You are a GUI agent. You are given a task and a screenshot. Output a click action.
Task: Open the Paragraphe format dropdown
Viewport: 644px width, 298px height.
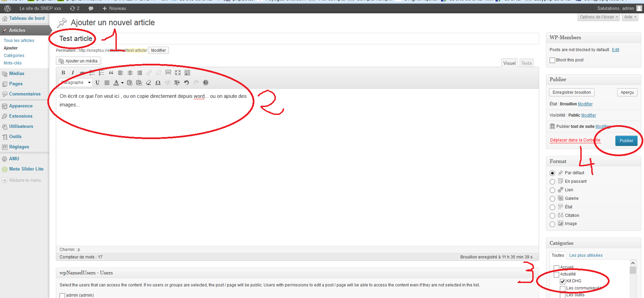(x=76, y=83)
